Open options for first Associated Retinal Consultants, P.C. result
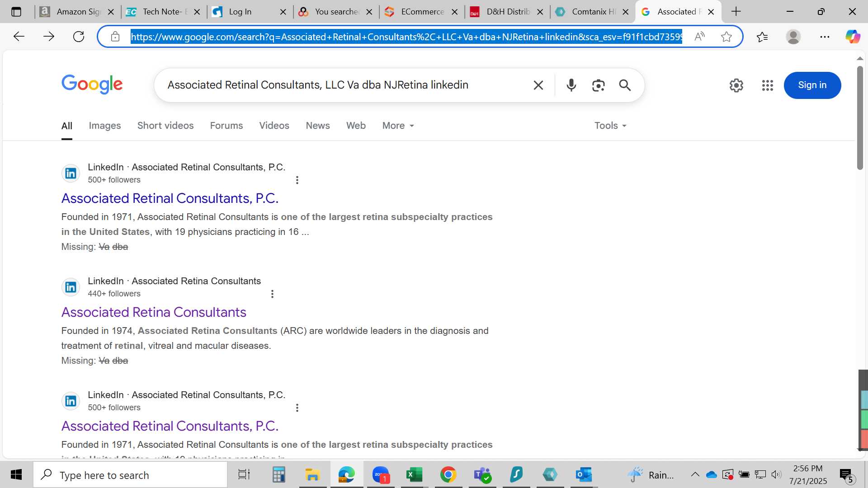Image resolution: width=868 pixels, height=488 pixels. click(297, 180)
